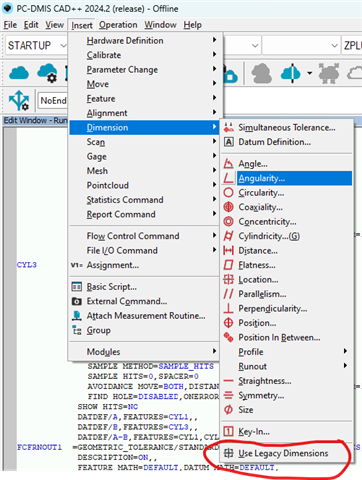Click the alignment arrows gear icon
This screenshot has height=480, width=362.
click(19, 100)
